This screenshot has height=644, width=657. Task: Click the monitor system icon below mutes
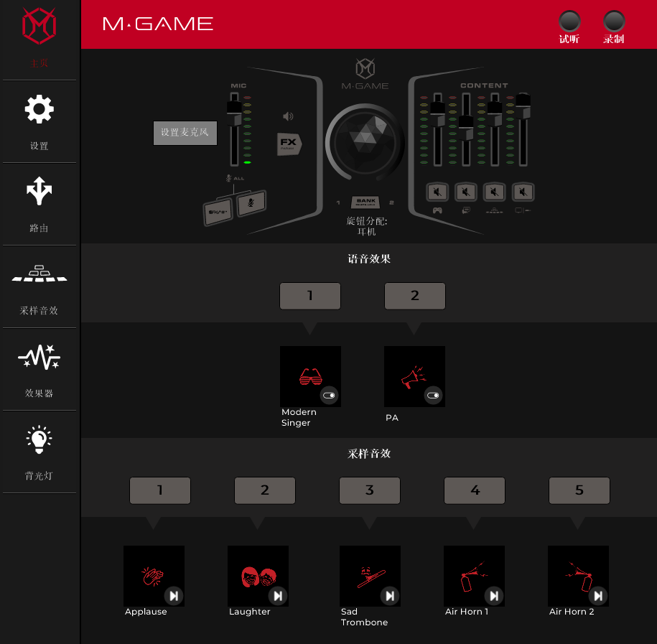[523, 210]
